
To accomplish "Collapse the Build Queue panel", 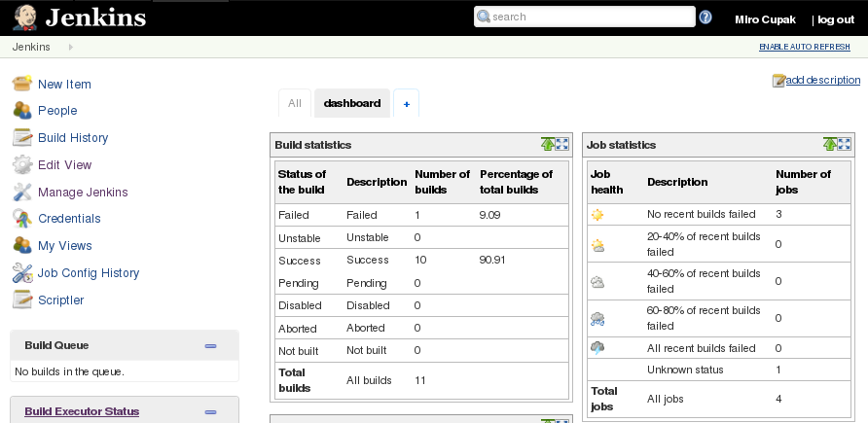I will (210, 346).
